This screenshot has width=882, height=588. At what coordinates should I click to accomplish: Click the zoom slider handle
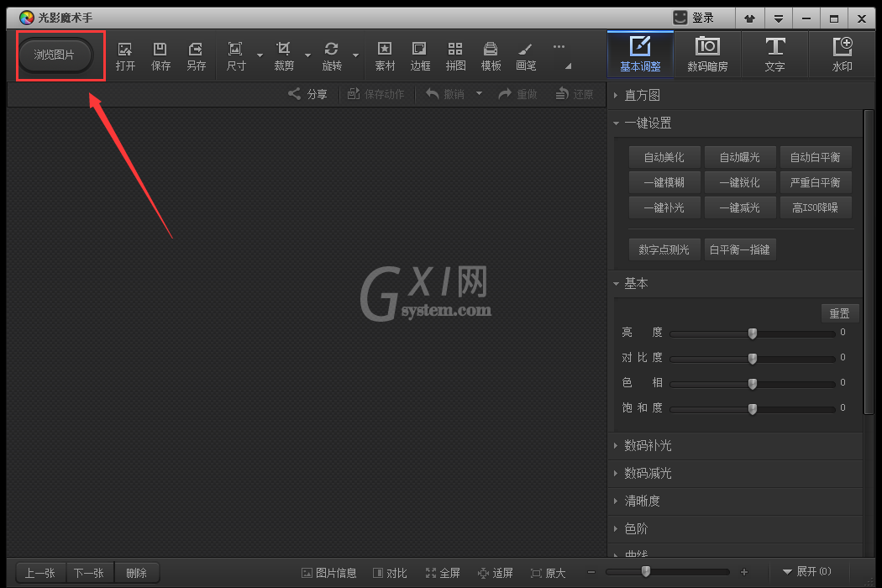click(x=646, y=572)
